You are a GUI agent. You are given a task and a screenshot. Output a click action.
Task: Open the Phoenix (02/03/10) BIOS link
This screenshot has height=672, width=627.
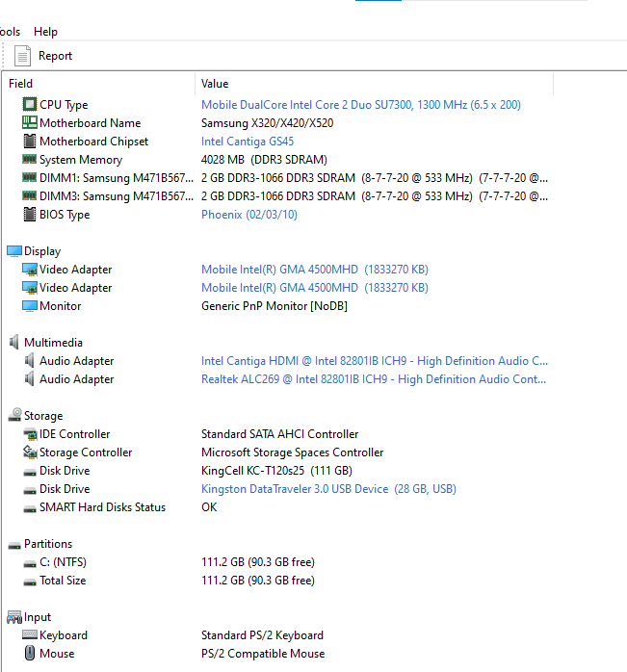[249, 215]
